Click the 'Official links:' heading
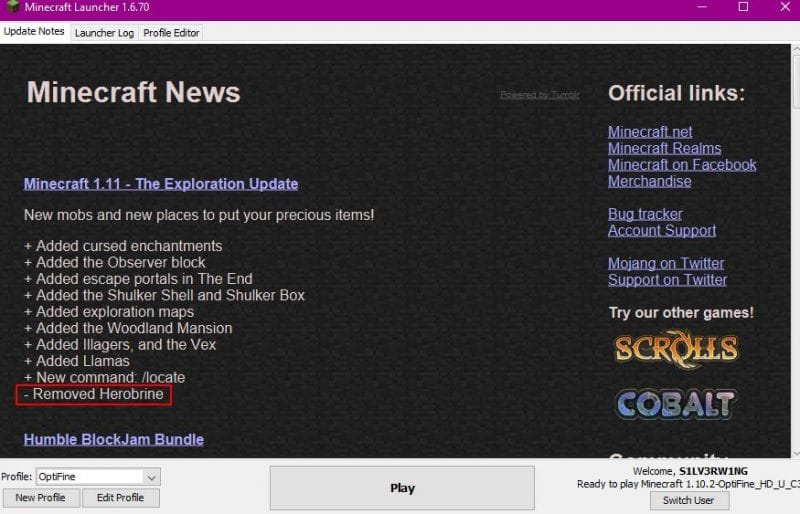800x514 pixels. 677,93
